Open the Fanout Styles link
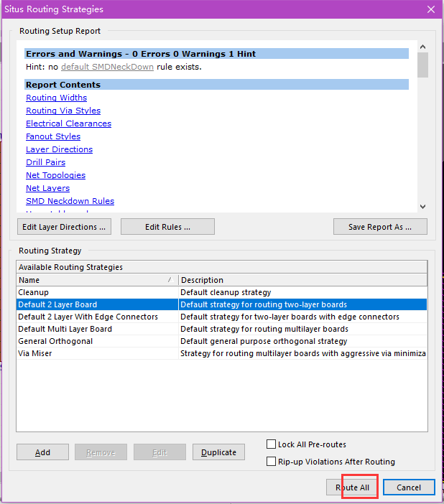444x504 pixels. coord(53,136)
